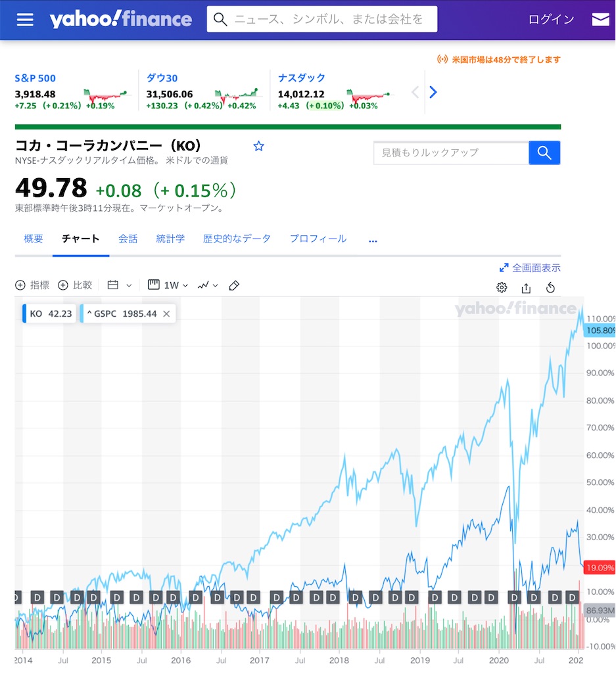Image resolution: width=616 pixels, height=673 pixels.
Task: Open the date range calendar dropdown
Action: [x=120, y=285]
